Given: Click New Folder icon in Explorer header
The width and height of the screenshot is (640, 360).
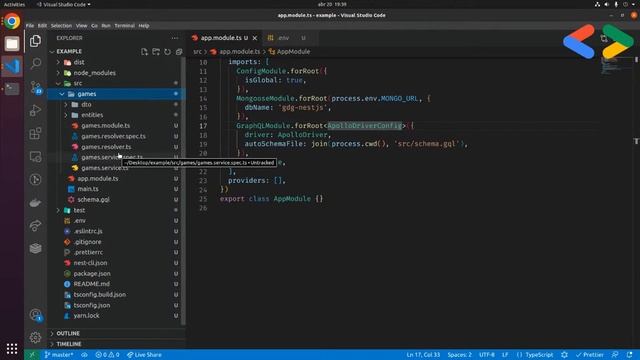Looking at the screenshot, I should tap(156, 52).
